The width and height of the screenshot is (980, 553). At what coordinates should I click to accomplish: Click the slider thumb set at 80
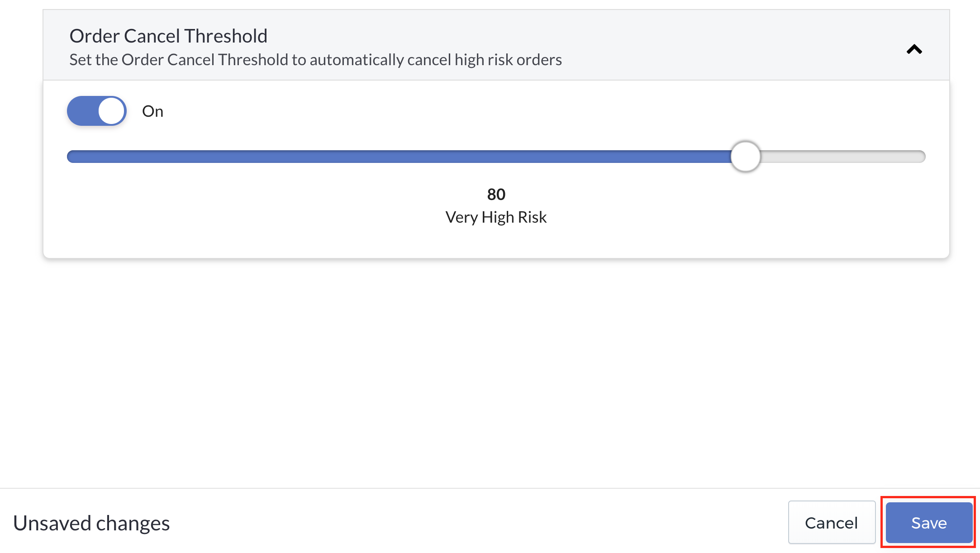[x=745, y=157]
